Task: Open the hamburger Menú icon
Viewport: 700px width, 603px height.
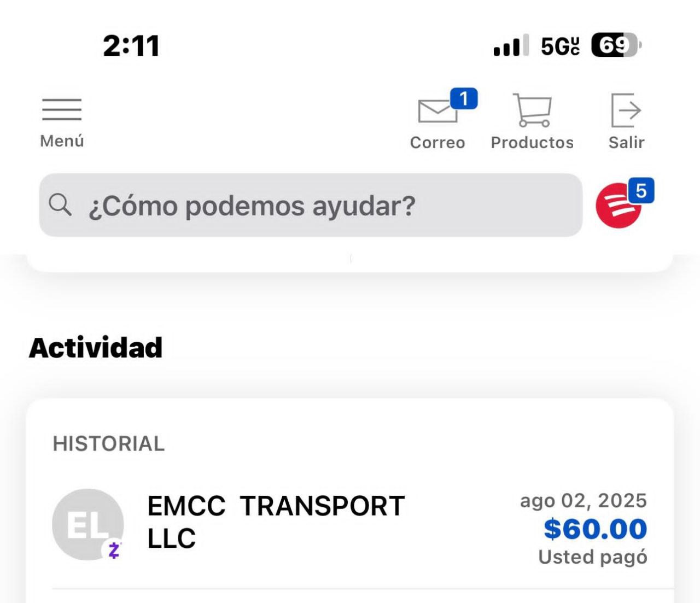Action: pos(62,109)
